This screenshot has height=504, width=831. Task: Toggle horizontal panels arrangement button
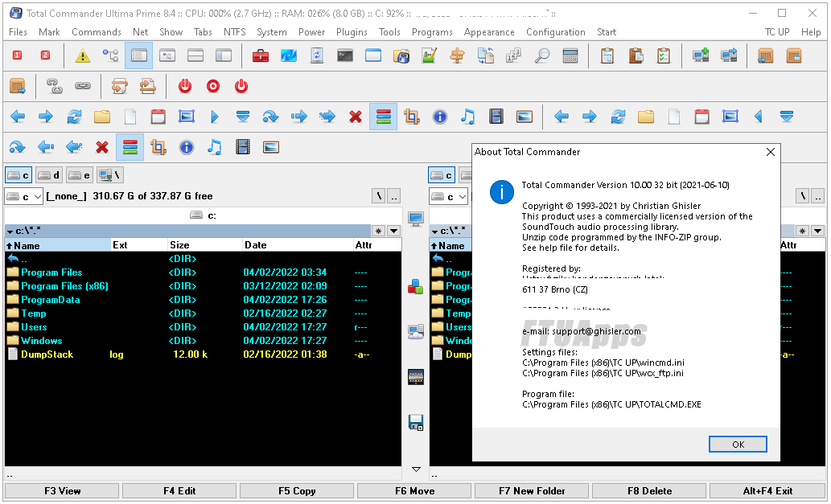click(x=195, y=55)
